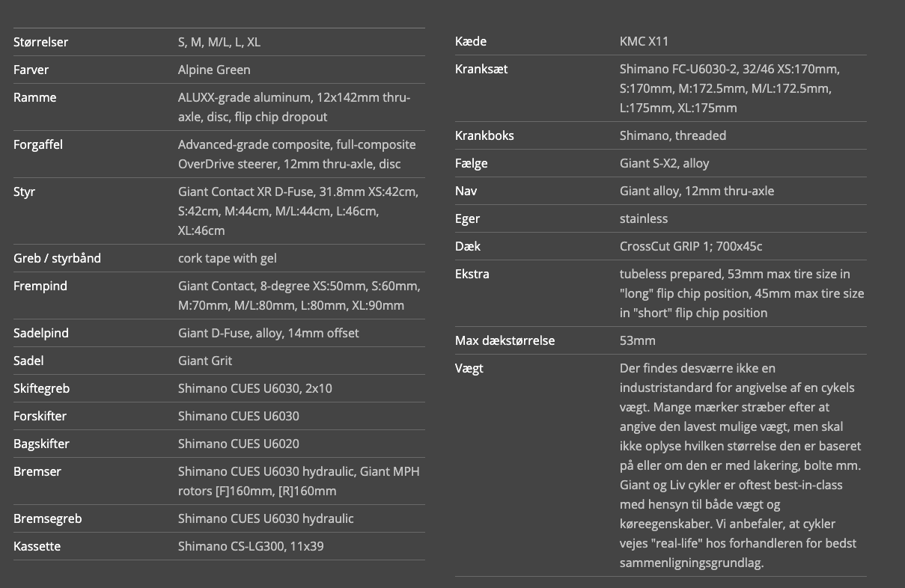Select 'Shimano, threaded' bottom bracket value

point(673,135)
